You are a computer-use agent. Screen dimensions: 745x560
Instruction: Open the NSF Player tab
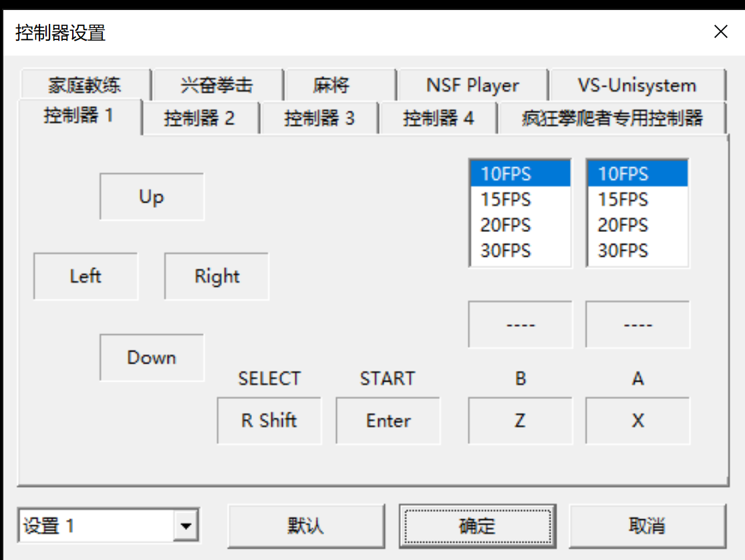pyautogui.click(x=473, y=85)
